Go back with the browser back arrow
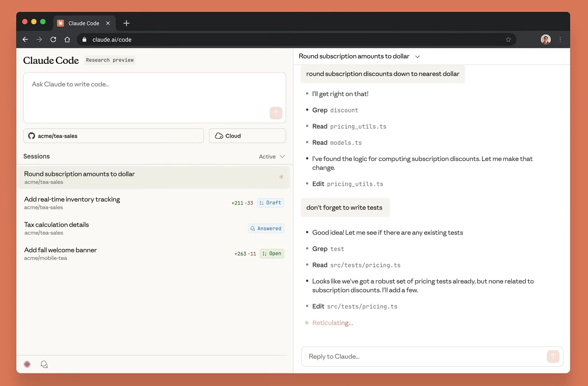Image resolution: width=588 pixels, height=386 pixels. click(x=25, y=40)
